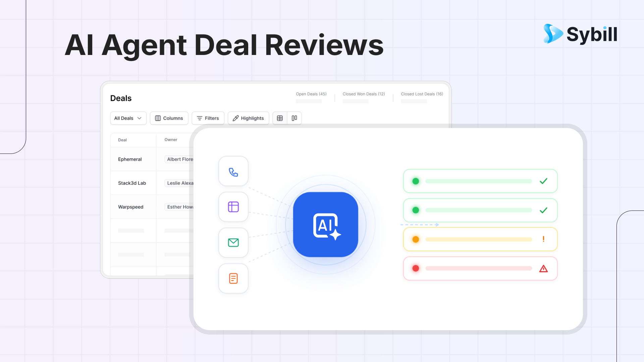Open the Warpspeed deal row

(x=130, y=207)
